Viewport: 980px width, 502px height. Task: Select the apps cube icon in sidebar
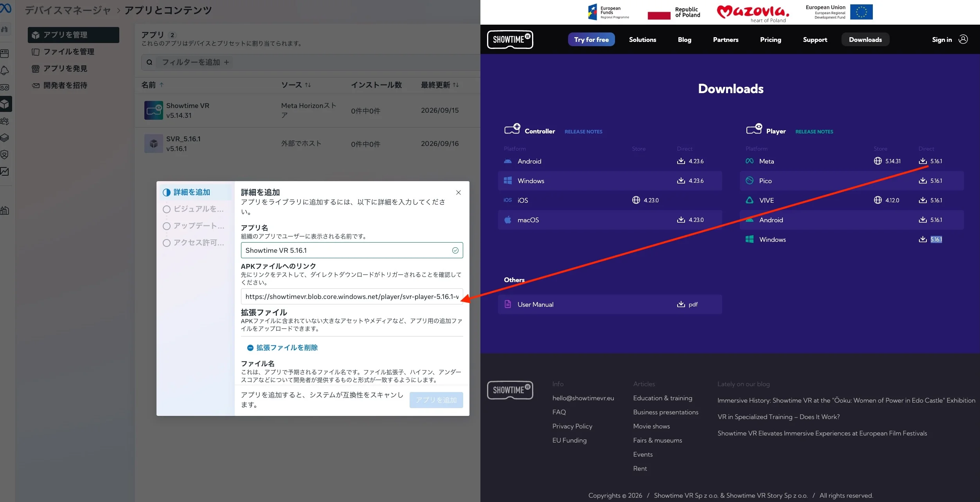pos(5,104)
